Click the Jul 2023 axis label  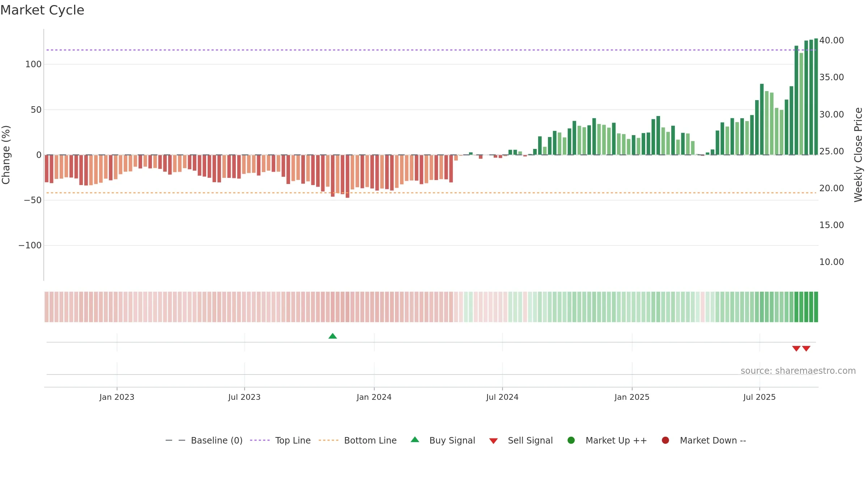pyautogui.click(x=244, y=397)
